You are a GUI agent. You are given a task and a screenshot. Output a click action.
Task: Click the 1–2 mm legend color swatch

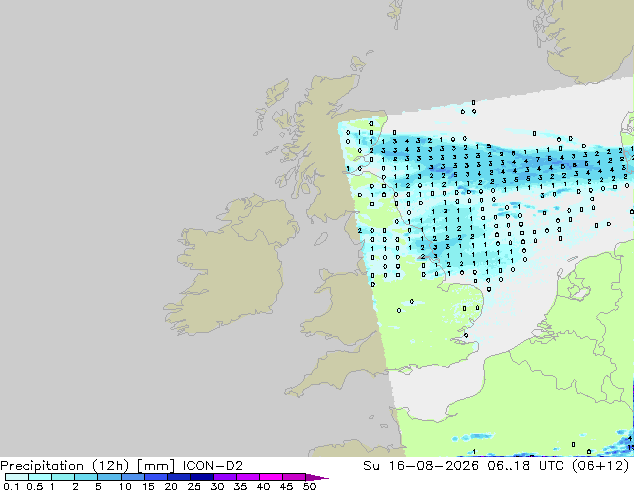(63, 477)
